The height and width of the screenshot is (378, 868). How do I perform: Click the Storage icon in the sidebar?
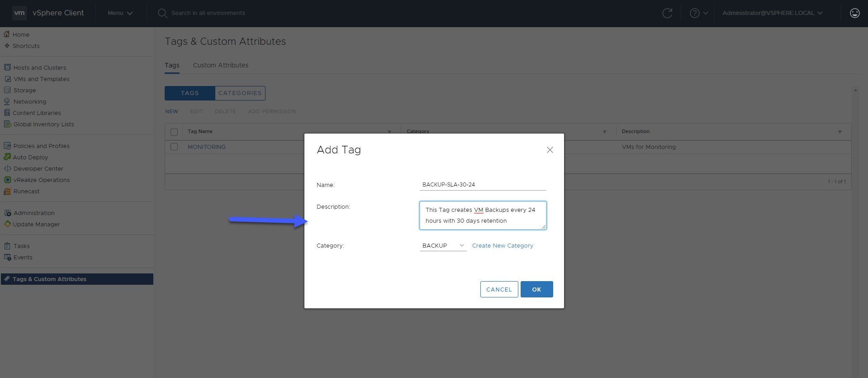[7, 90]
